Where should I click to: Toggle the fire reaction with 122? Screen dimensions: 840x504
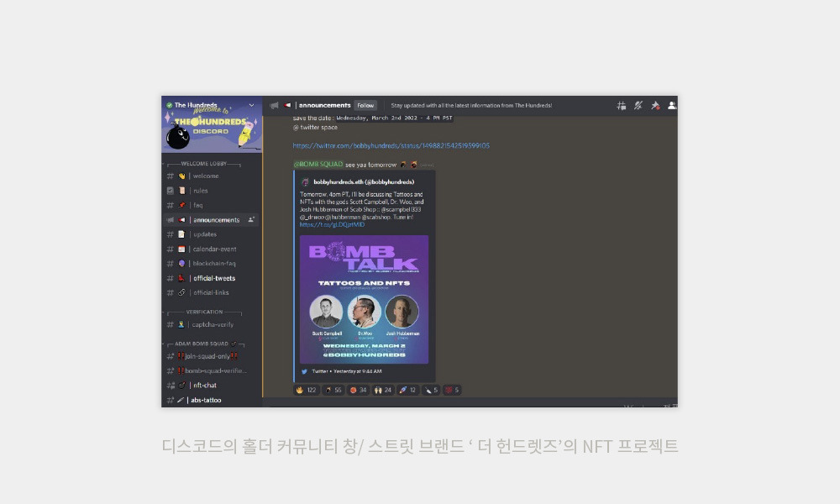click(x=307, y=390)
